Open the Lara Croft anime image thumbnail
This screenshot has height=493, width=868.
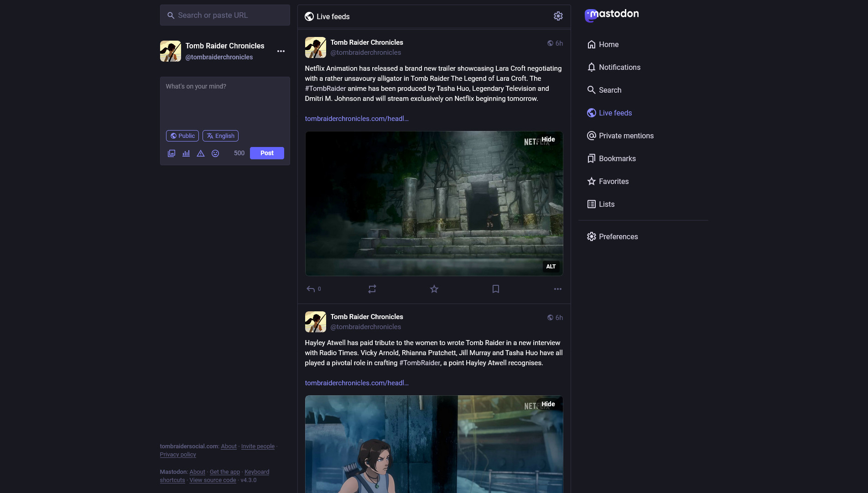click(434, 444)
